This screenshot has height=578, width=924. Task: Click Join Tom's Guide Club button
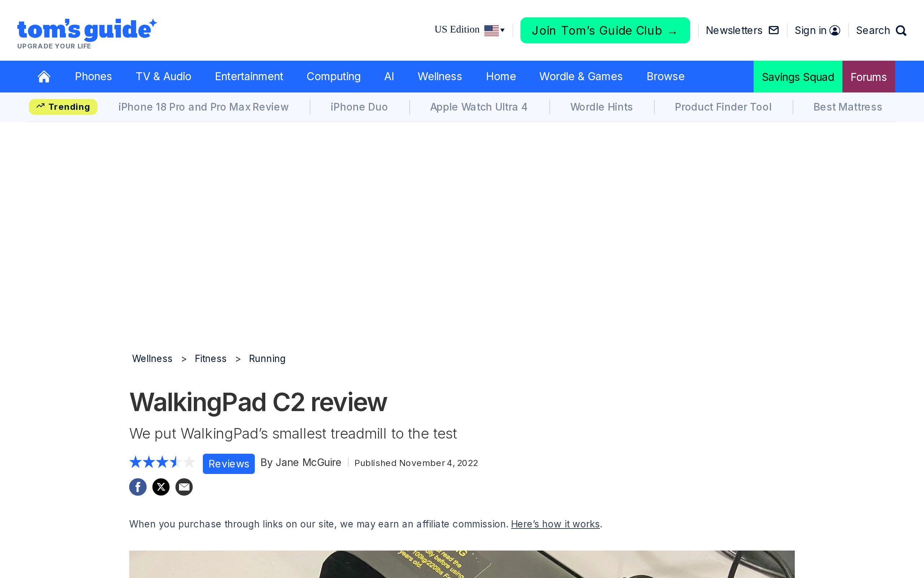(605, 30)
